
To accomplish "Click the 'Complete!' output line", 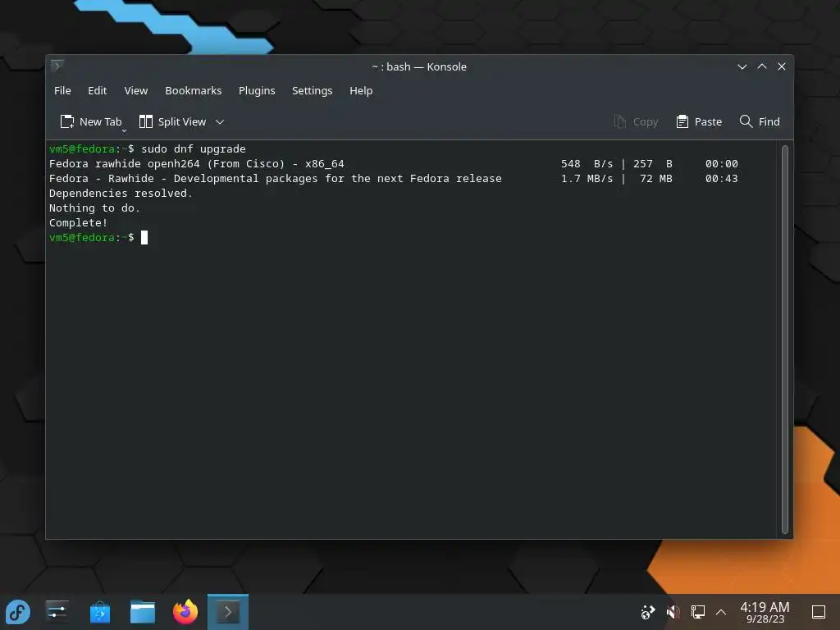I will [x=78, y=222].
